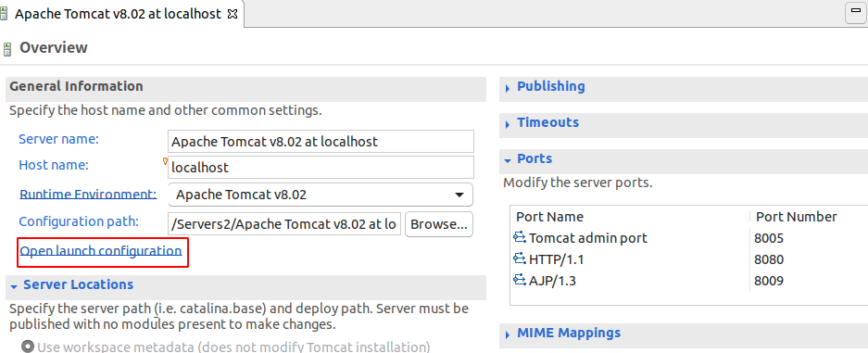Viewport: 868px width, 353px height.
Task: Collapse the Ports section
Action: (507, 160)
